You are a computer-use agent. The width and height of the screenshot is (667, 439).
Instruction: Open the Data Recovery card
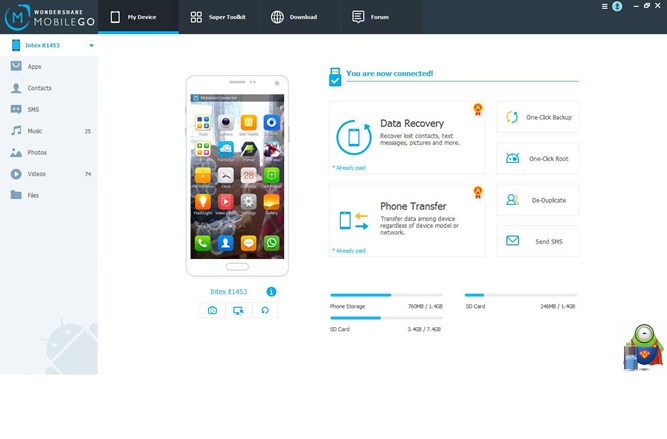coord(407,137)
